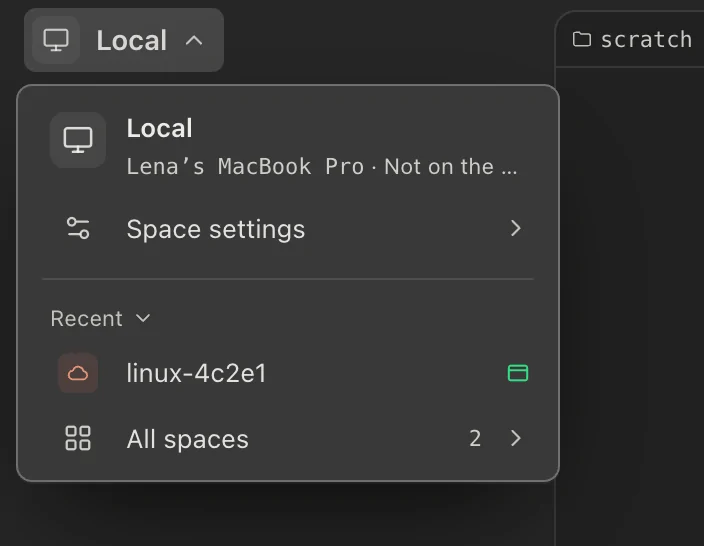Click the green window icon on linux-4c2e1 row
This screenshot has width=704, height=546.
click(518, 373)
